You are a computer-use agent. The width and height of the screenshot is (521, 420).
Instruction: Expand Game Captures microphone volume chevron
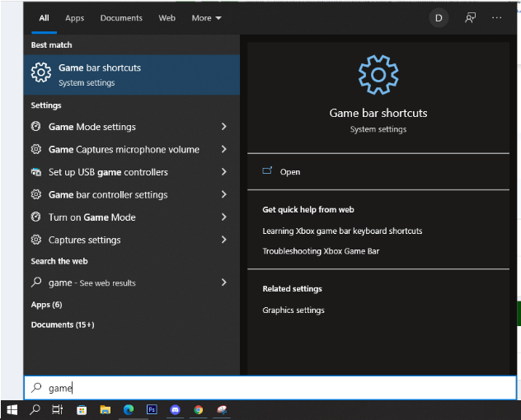click(x=224, y=149)
